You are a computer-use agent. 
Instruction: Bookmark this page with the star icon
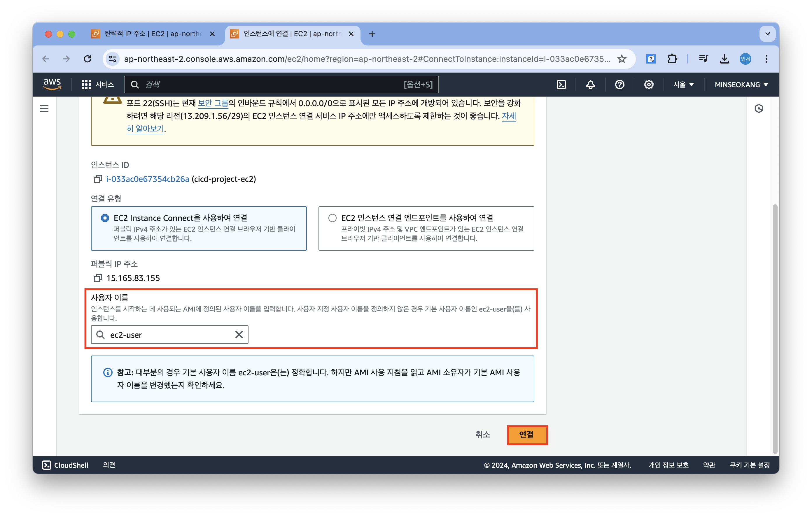pyautogui.click(x=622, y=59)
